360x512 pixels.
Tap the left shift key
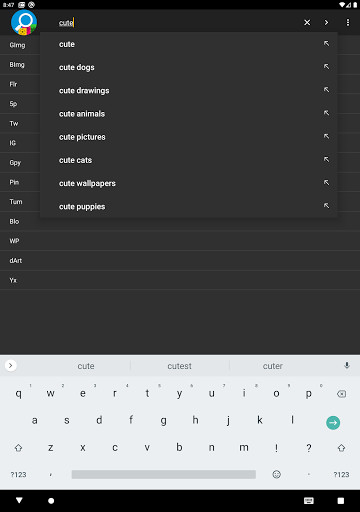click(18, 448)
